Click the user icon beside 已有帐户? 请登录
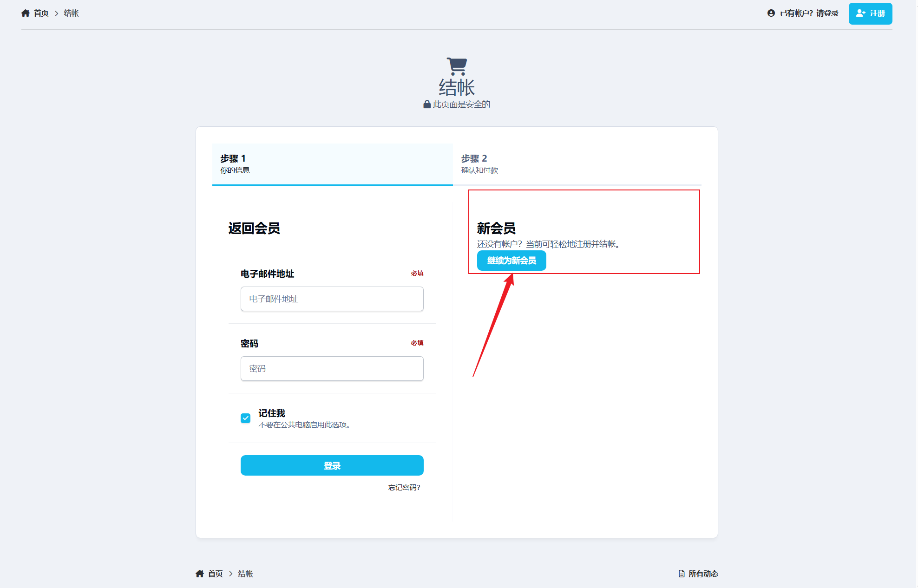This screenshot has width=918, height=588. (771, 13)
